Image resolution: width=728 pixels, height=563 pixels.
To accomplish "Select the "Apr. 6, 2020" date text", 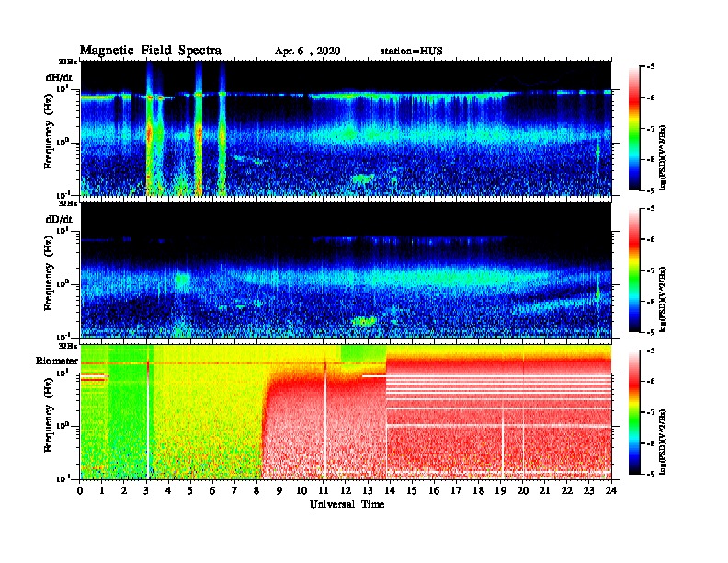I will tap(307, 52).
